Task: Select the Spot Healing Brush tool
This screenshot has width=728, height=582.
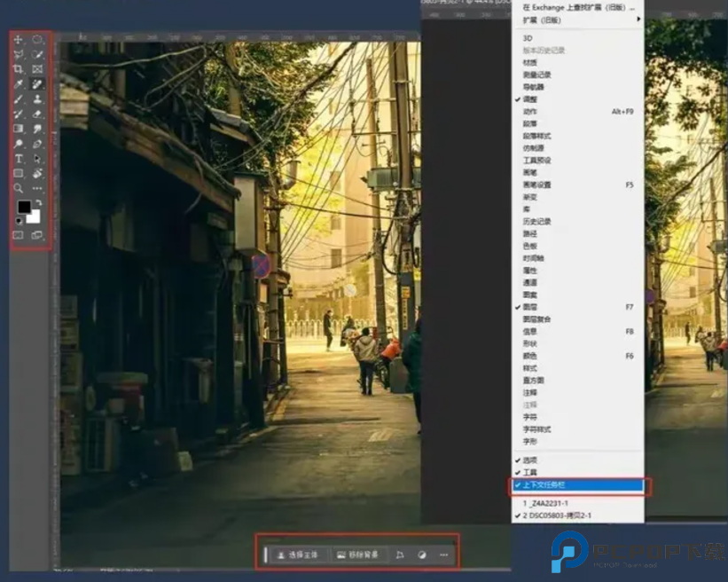Action: [x=37, y=84]
